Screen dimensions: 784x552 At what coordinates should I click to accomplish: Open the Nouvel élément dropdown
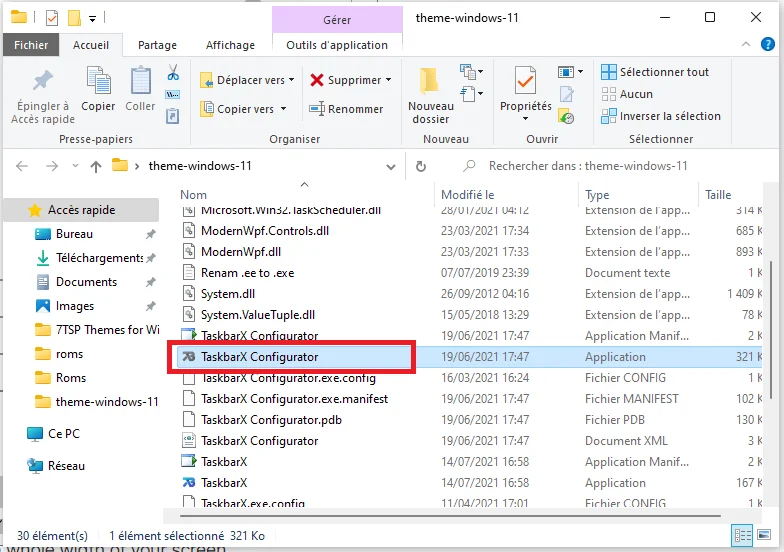(472, 72)
